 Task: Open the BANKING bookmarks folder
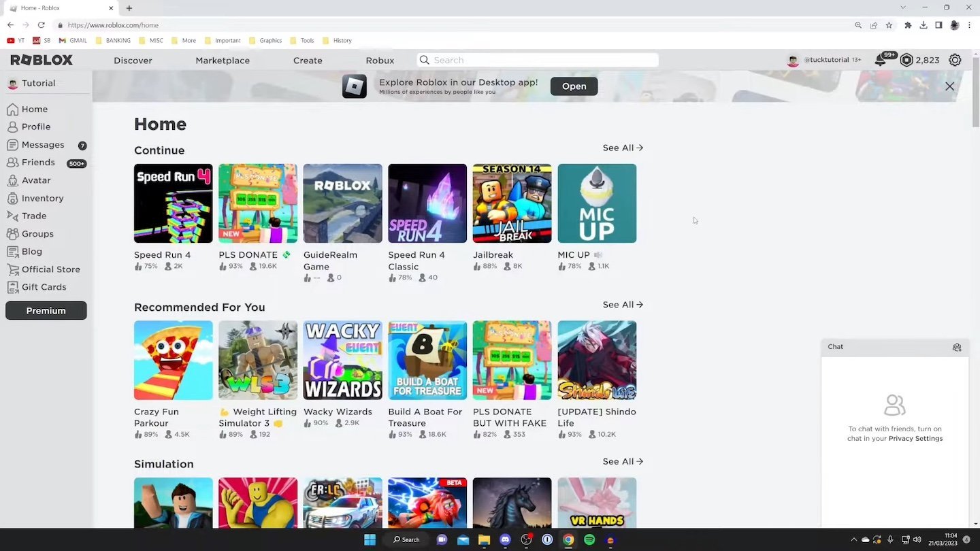[x=113, y=41]
